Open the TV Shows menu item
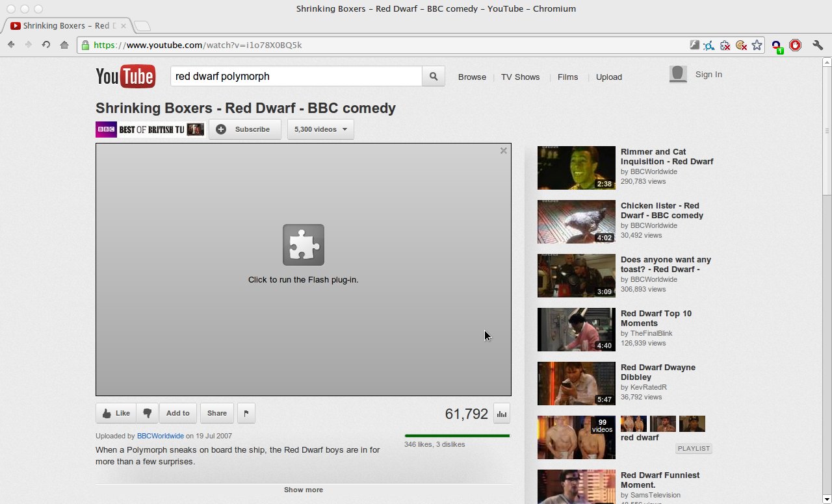 click(521, 77)
